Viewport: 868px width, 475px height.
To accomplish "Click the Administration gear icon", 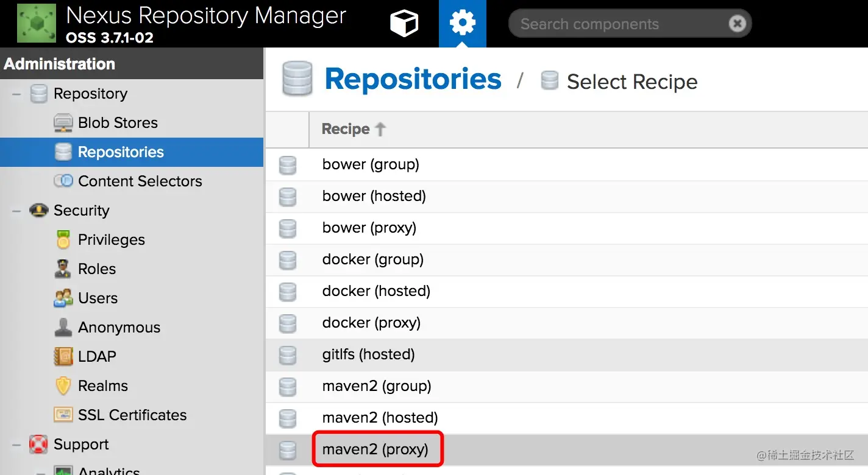I will (x=462, y=24).
